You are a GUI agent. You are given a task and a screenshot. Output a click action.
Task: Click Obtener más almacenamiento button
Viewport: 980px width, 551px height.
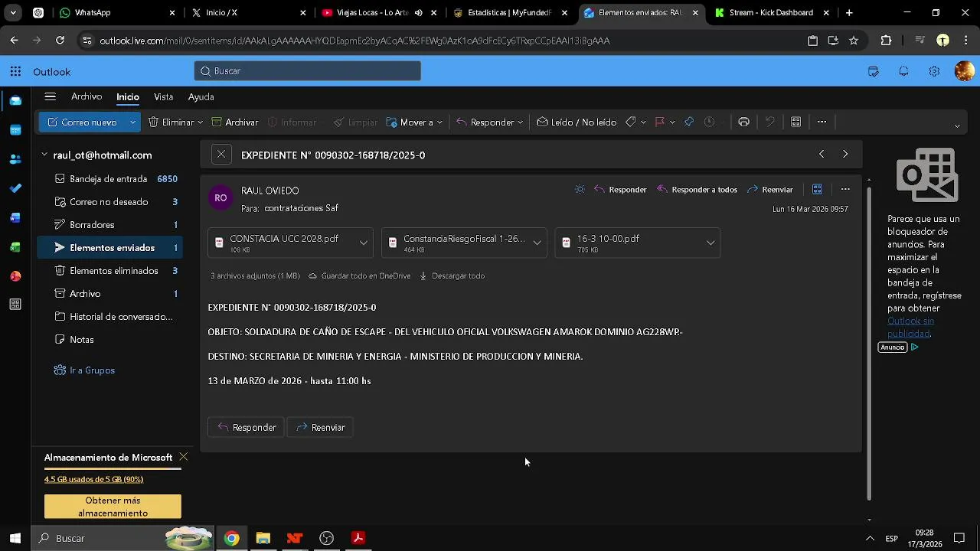[x=113, y=507]
